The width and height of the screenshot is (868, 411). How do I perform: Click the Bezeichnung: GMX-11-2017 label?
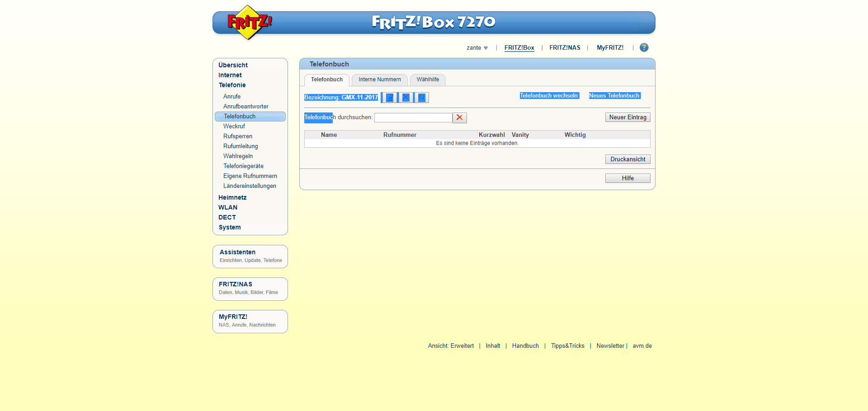341,98
